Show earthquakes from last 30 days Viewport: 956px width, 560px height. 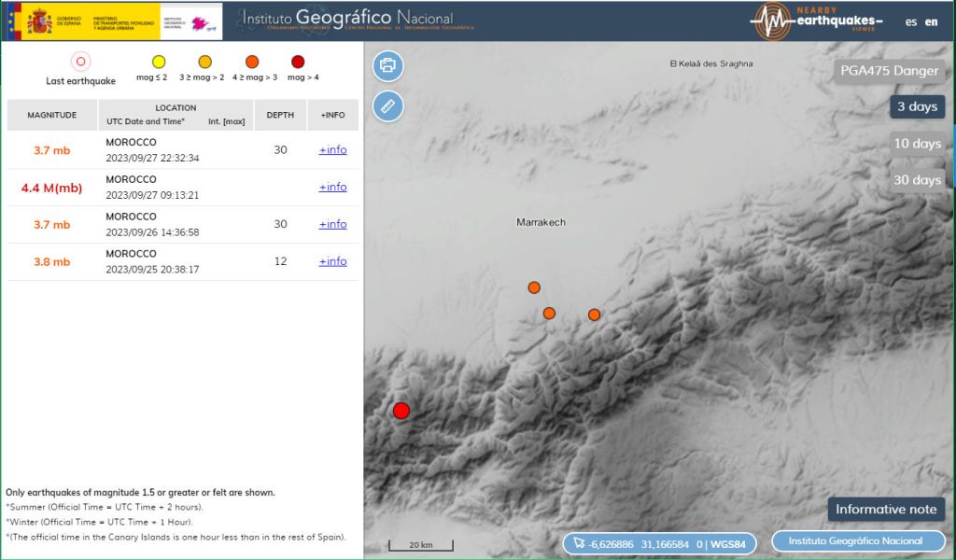pyautogui.click(x=917, y=180)
